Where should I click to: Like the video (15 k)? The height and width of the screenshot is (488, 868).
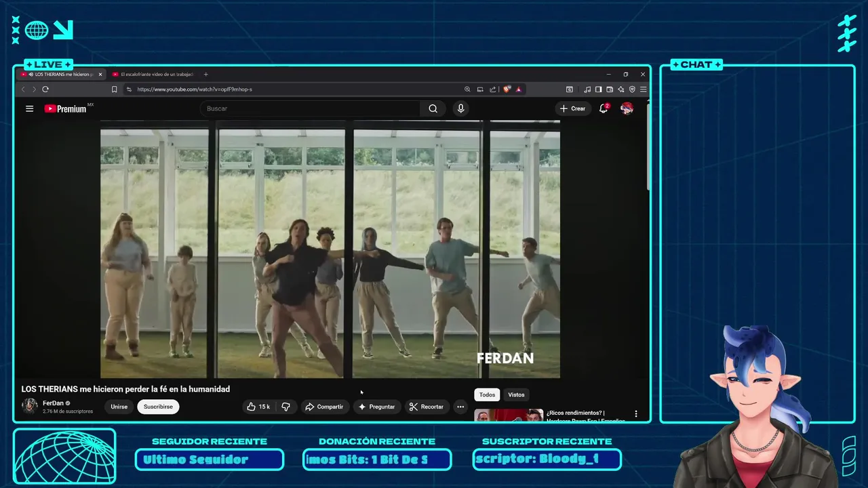(258, 407)
